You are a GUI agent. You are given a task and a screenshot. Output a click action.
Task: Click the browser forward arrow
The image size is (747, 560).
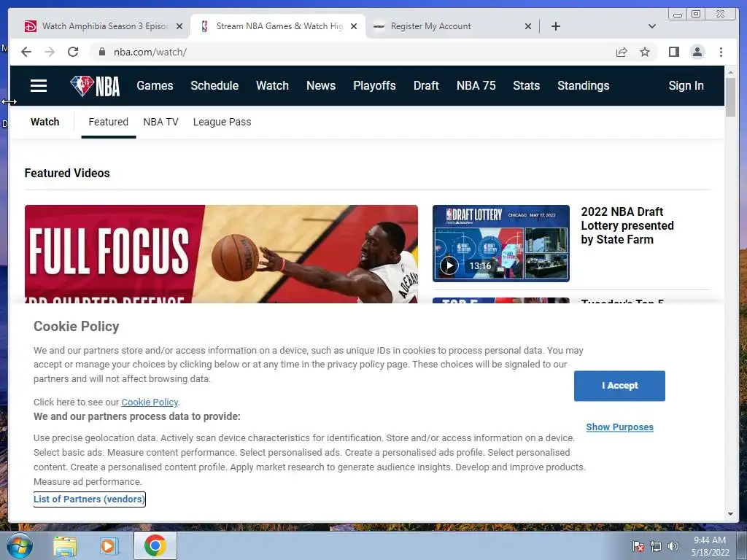click(x=50, y=52)
